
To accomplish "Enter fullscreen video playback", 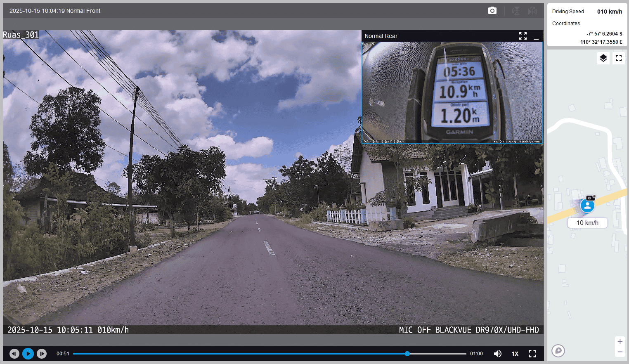I will [x=532, y=354].
